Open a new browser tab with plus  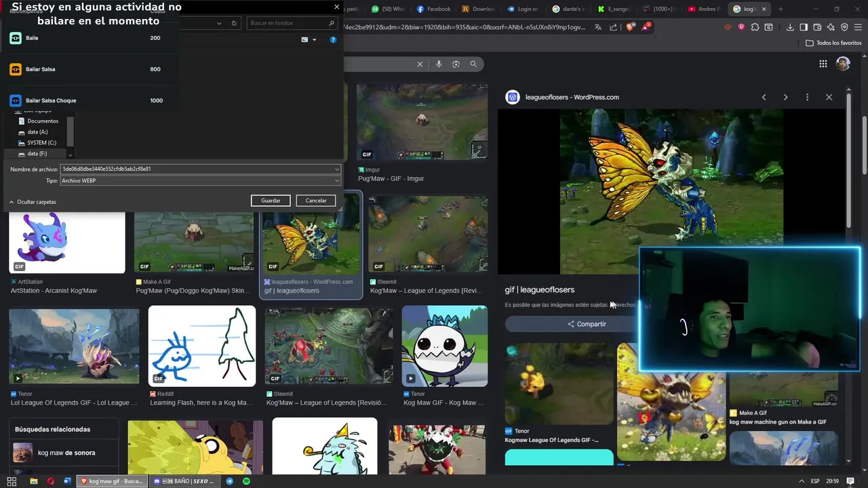[781, 9]
